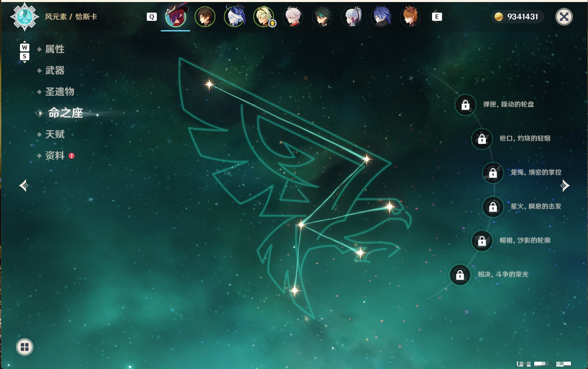Click the E next-character key button
Viewport: 588px width, 369px height.
point(437,17)
